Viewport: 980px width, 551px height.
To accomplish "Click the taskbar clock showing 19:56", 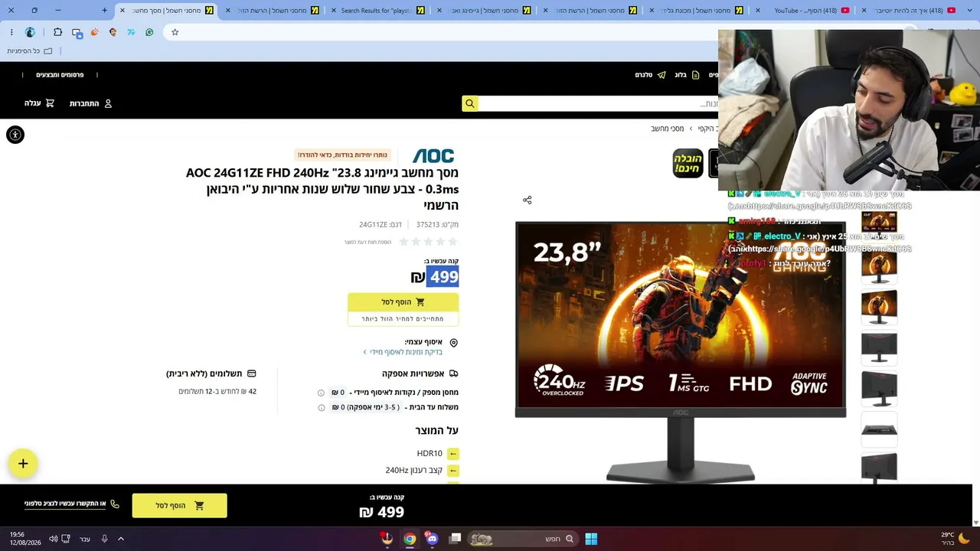I will point(26,539).
